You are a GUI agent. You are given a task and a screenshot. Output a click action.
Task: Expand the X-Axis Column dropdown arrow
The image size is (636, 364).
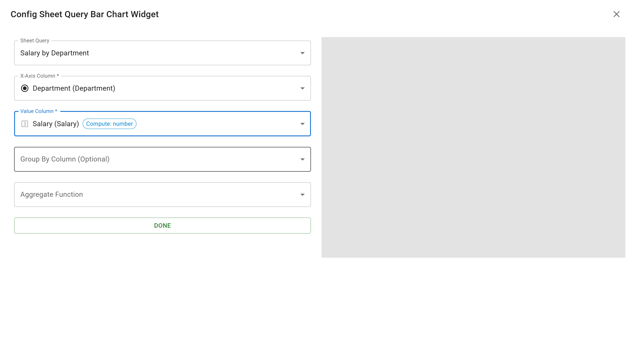pyautogui.click(x=302, y=88)
